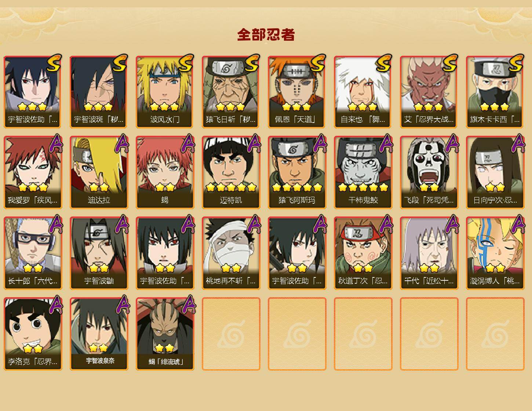Choose the 李洛克 ninja card
Screen dimensions: 532x411
click(33, 334)
